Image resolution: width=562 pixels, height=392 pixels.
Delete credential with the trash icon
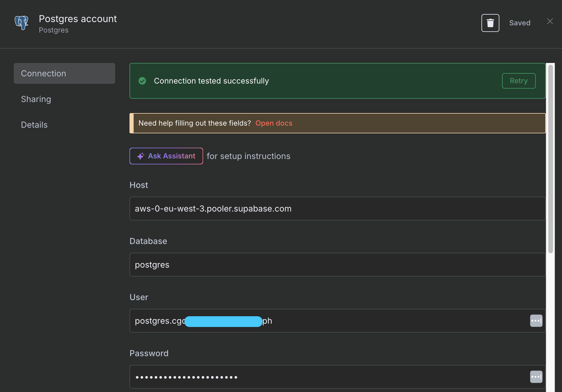pos(490,23)
